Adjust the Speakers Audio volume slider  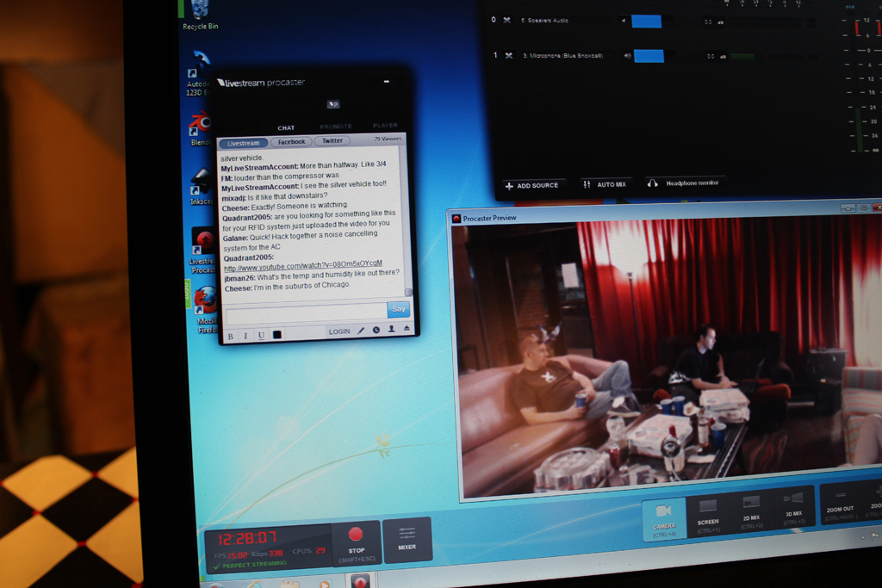646,21
